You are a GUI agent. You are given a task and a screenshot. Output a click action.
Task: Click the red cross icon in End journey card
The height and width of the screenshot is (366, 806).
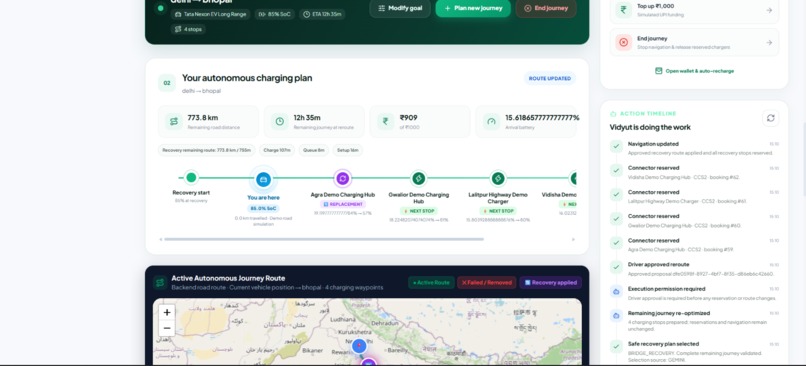623,42
